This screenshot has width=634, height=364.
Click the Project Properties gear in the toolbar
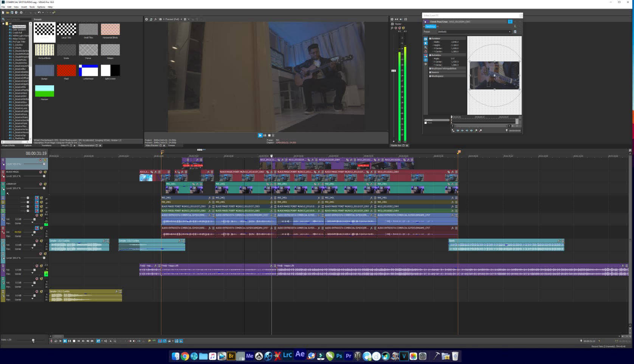(x=21, y=12)
